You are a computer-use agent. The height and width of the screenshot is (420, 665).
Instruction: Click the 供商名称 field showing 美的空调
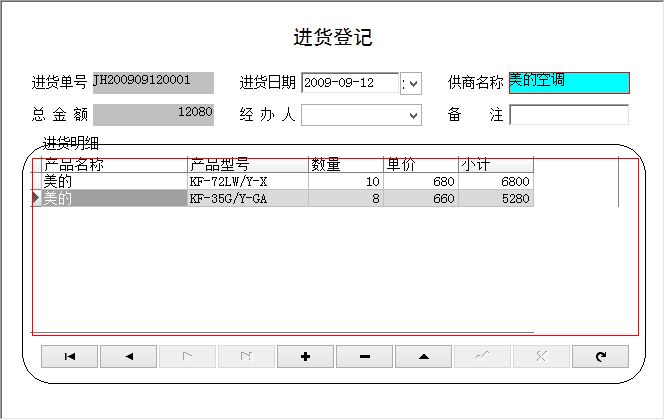click(x=569, y=83)
